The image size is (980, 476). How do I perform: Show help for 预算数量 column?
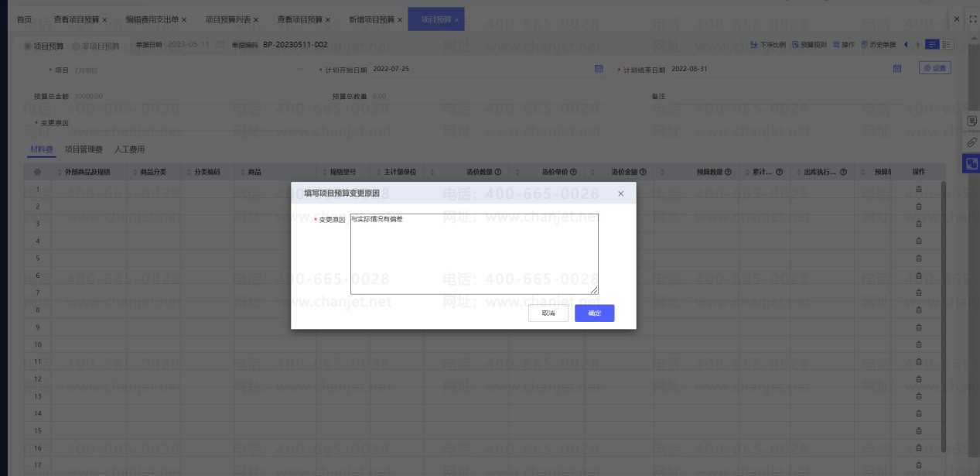click(729, 172)
